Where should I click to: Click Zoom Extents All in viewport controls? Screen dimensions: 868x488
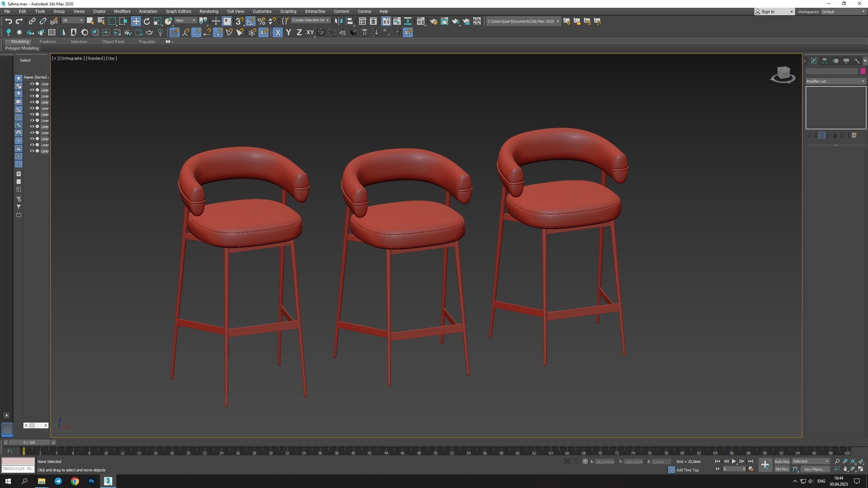click(x=861, y=462)
